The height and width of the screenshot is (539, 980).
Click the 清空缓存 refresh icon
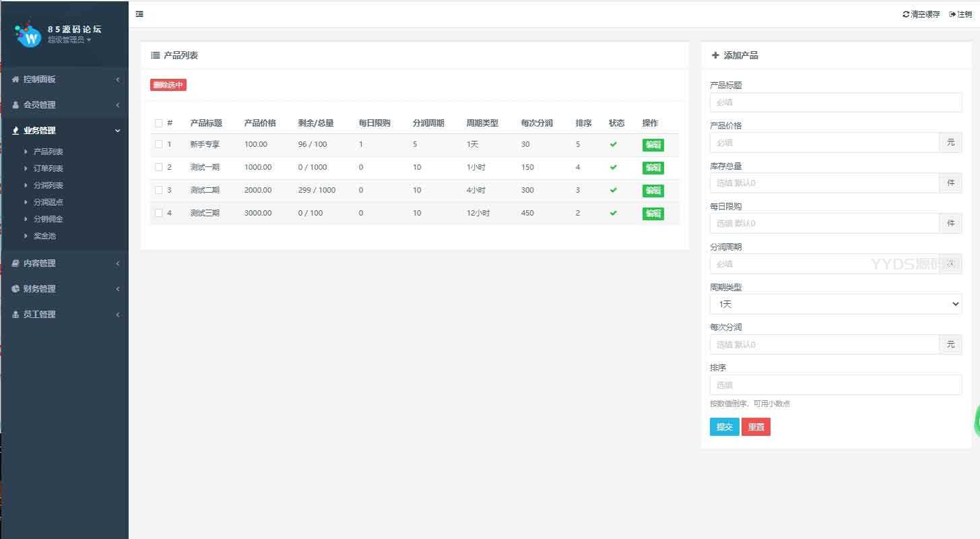tap(906, 14)
